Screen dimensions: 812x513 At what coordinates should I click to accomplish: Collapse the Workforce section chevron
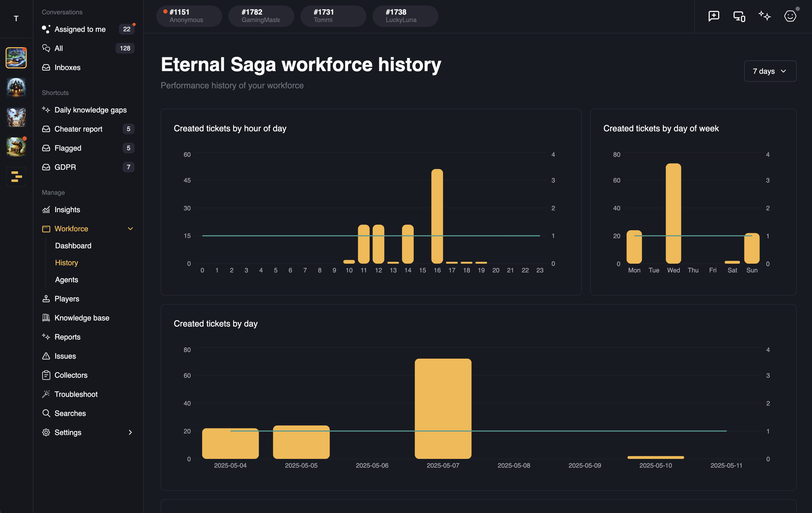click(130, 228)
